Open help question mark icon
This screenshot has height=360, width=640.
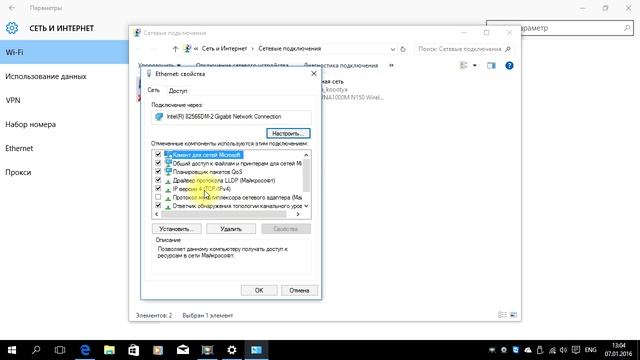[x=509, y=66]
